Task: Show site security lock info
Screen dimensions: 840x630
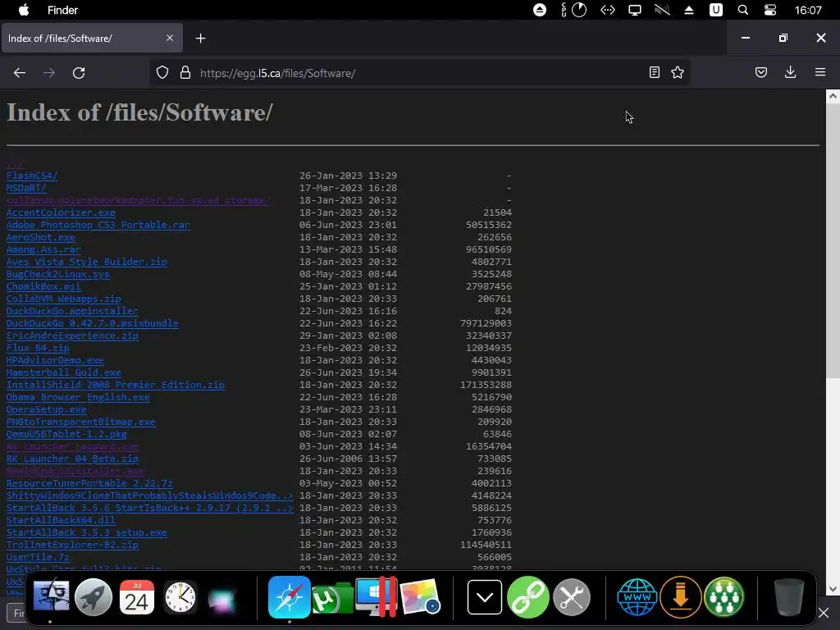Action: pyautogui.click(x=185, y=73)
